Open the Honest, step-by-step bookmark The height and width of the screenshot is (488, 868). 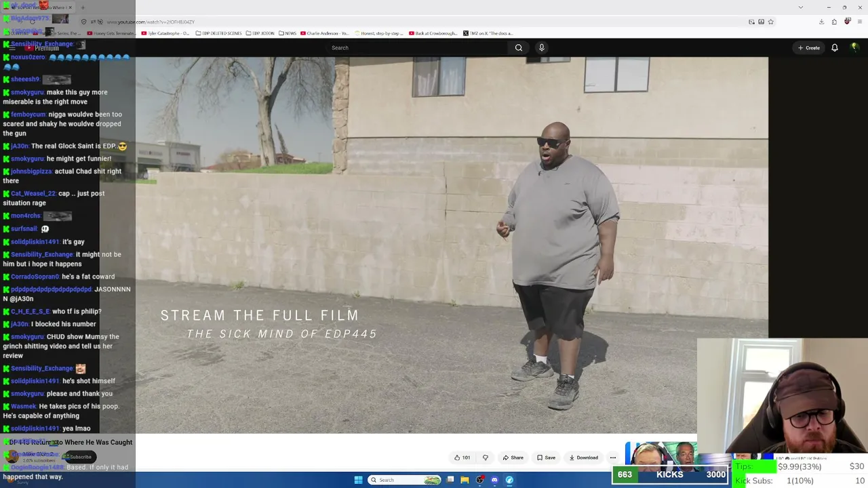tap(379, 33)
